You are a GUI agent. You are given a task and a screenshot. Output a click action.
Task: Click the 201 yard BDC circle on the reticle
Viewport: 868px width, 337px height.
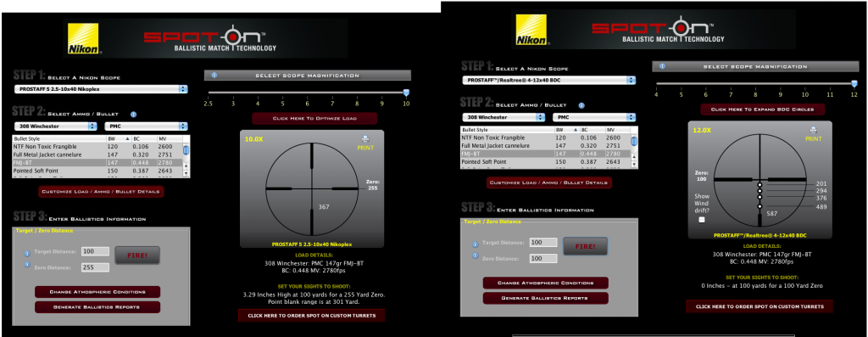click(x=760, y=184)
